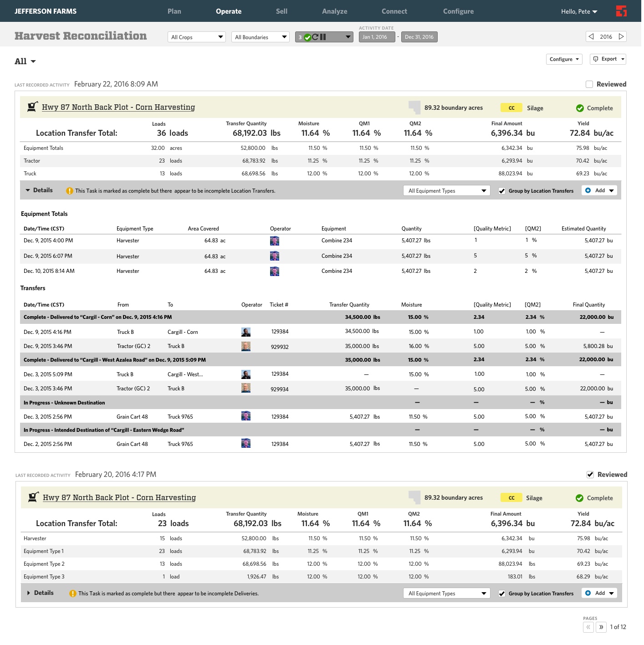The width and height of the screenshot is (644, 645).
Task: Open second Hwy 87 North Back Plot link
Action: [x=119, y=497]
